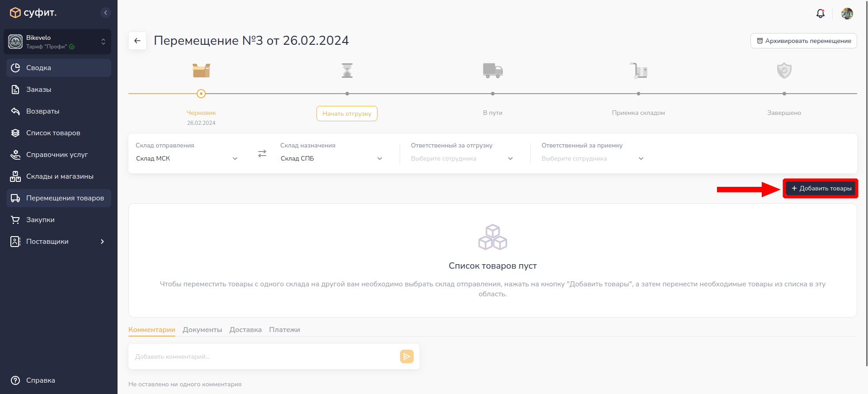
Task: Expand the Поставщики submenu arrow
Action: pos(102,242)
